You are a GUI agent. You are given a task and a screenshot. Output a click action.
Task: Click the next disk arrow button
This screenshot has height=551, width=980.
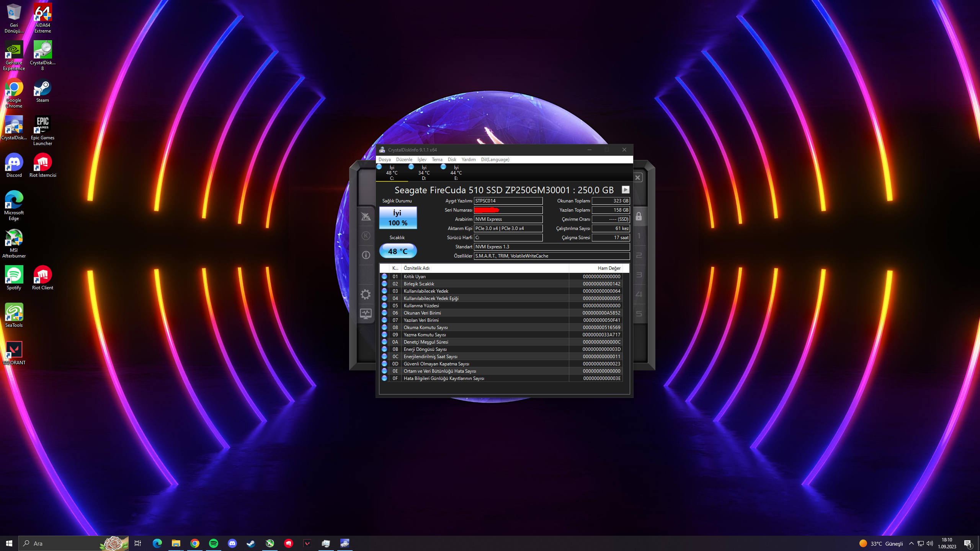tap(626, 190)
